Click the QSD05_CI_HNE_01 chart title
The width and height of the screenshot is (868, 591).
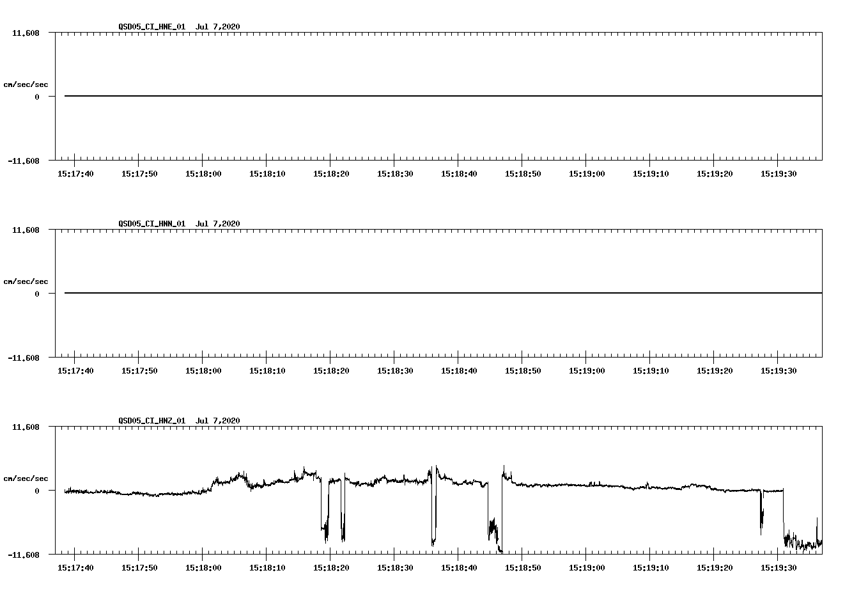[179, 27]
